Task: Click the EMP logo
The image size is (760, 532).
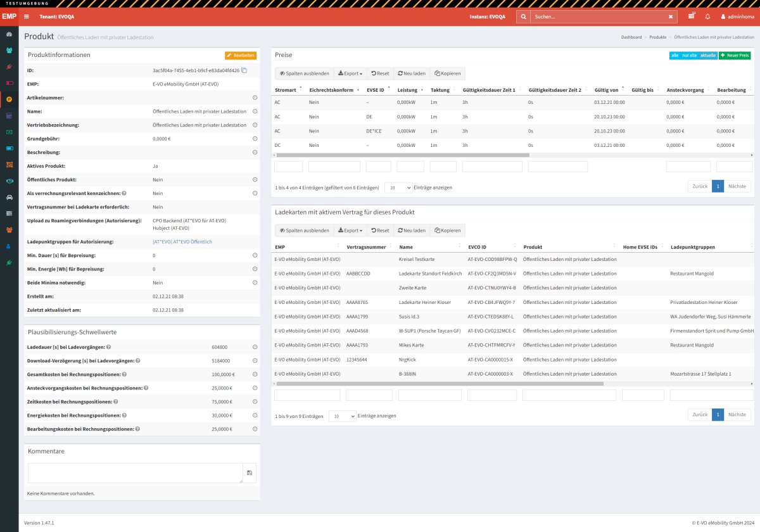Action: (x=9, y=16)
